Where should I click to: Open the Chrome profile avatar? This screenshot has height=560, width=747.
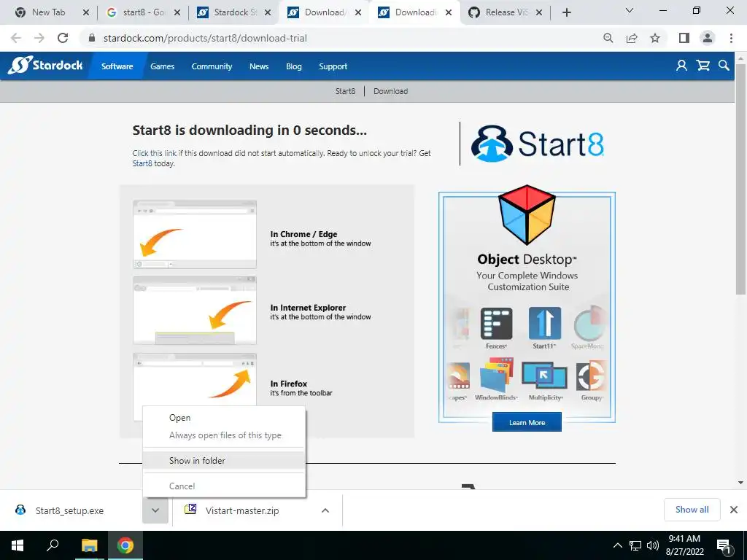pyautogui.click(x=708, y=38)
